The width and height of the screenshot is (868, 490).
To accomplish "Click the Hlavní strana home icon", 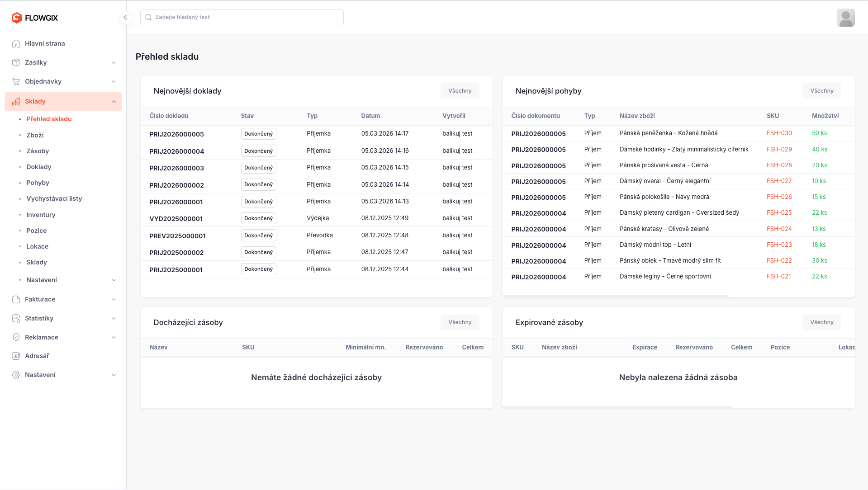I will click(16, 43).
